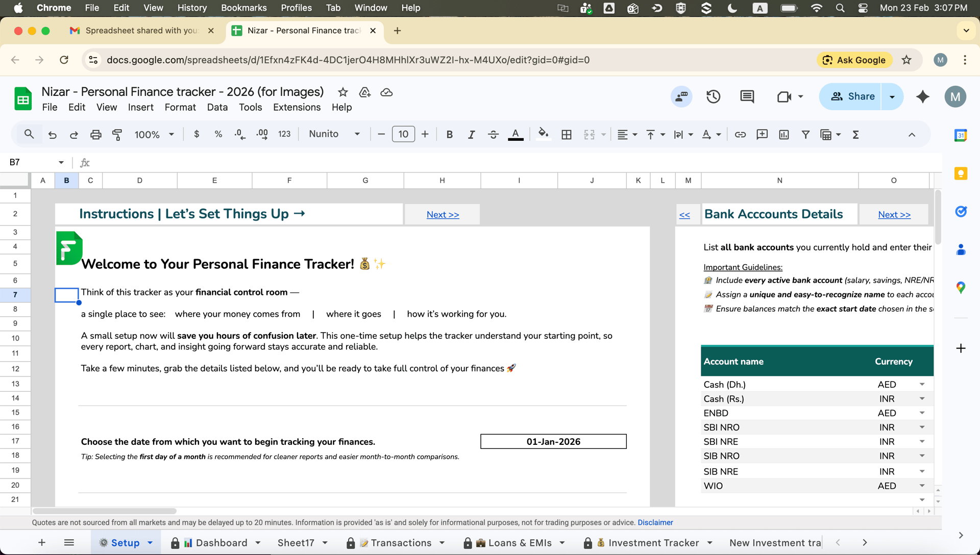Expand currency dropdown for ENBD row

pyautogui.click(x=922, y=413)
